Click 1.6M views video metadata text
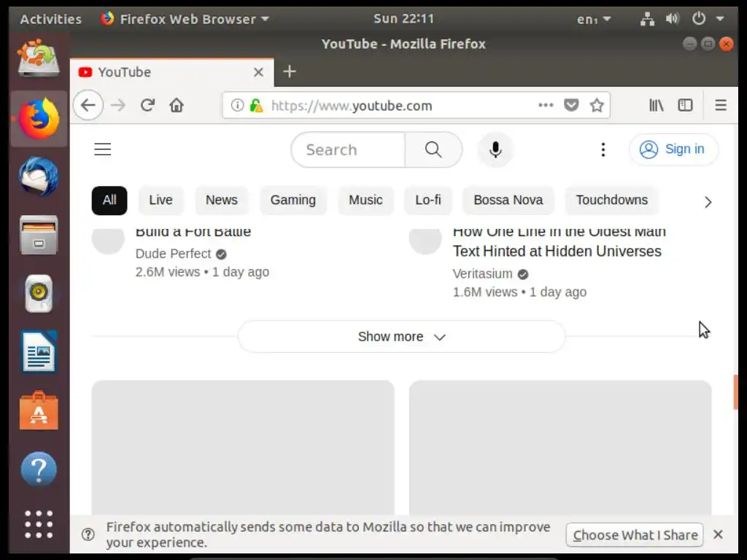Screen dimensions: 747x560 (x=519, y=292)
